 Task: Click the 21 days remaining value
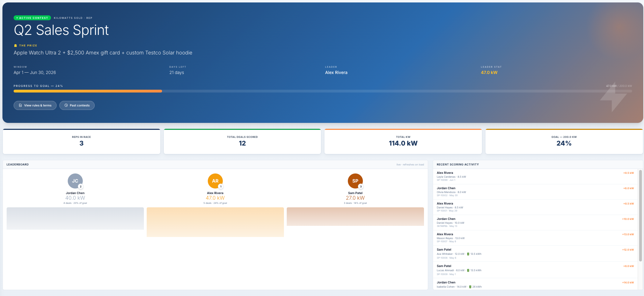point(177,73)
